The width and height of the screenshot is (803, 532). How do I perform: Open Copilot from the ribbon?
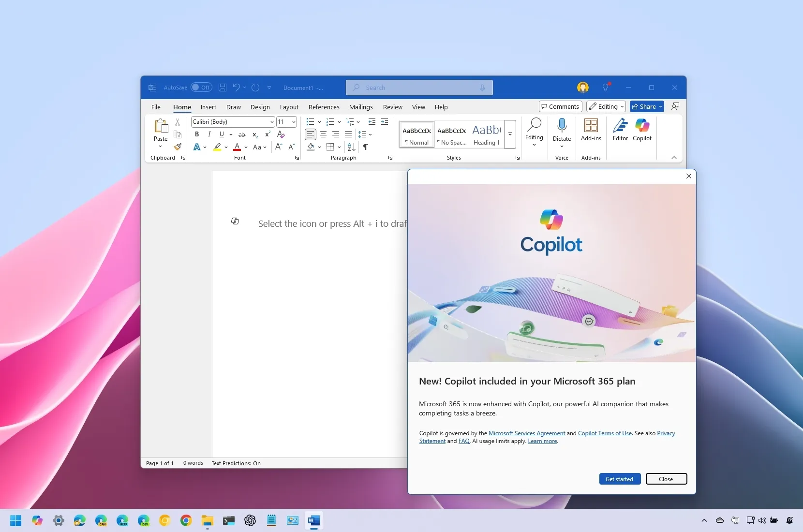642,130
